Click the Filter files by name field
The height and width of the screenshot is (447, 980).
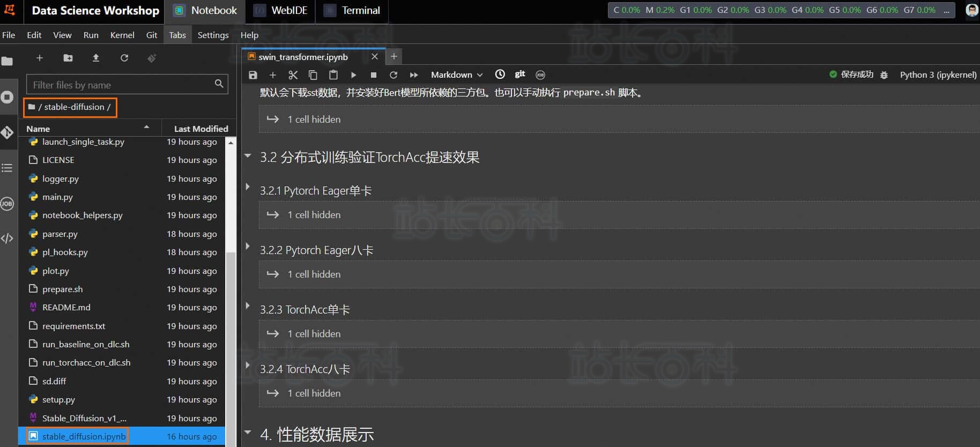click(x=127, y=85)
